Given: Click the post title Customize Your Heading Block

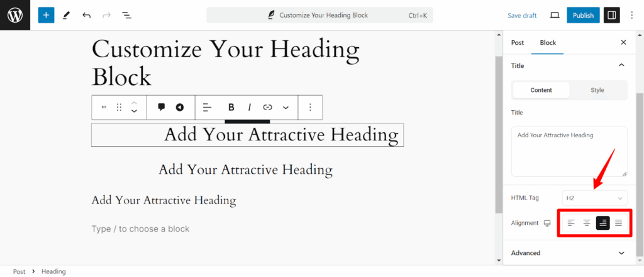Looking at the screenshot, I should click(x=225, y=62).
